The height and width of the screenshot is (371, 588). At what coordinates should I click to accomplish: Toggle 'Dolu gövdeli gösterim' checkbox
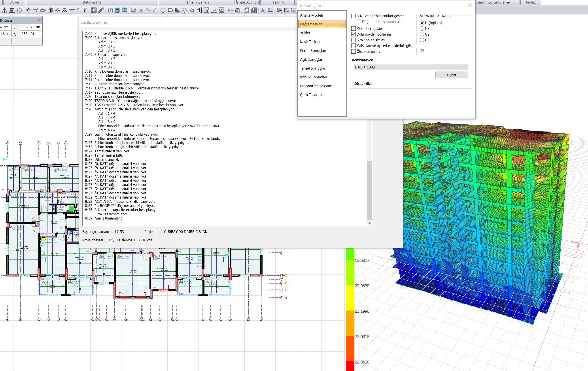click(353, 34)
